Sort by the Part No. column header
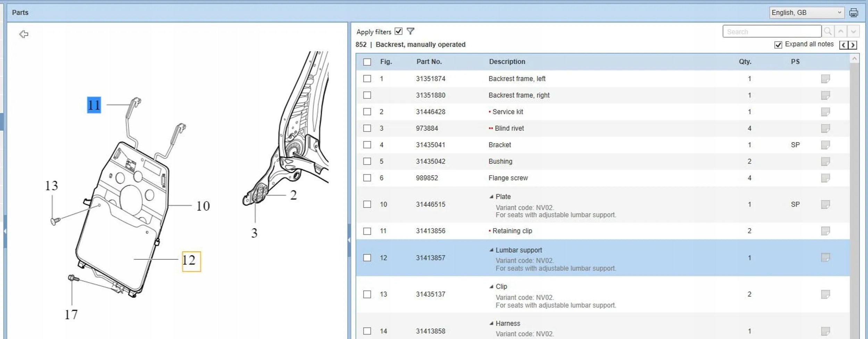The width and height of the screenshot is (868, 339). click(429, 62)
